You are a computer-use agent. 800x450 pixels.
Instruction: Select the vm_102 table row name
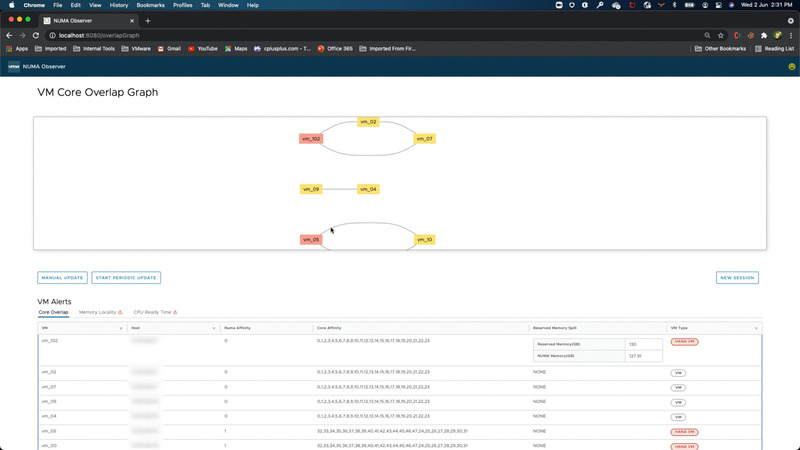coord(50,341)
